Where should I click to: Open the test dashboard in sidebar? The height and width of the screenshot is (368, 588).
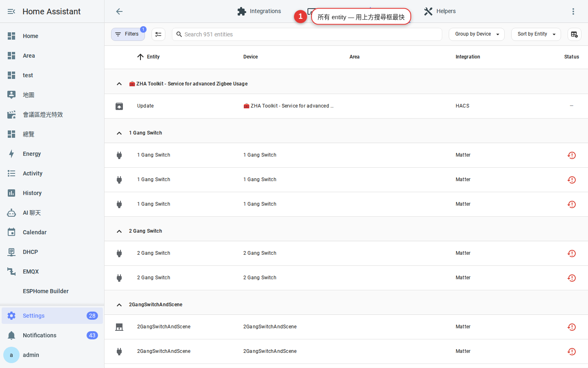(x=52, y=75)
